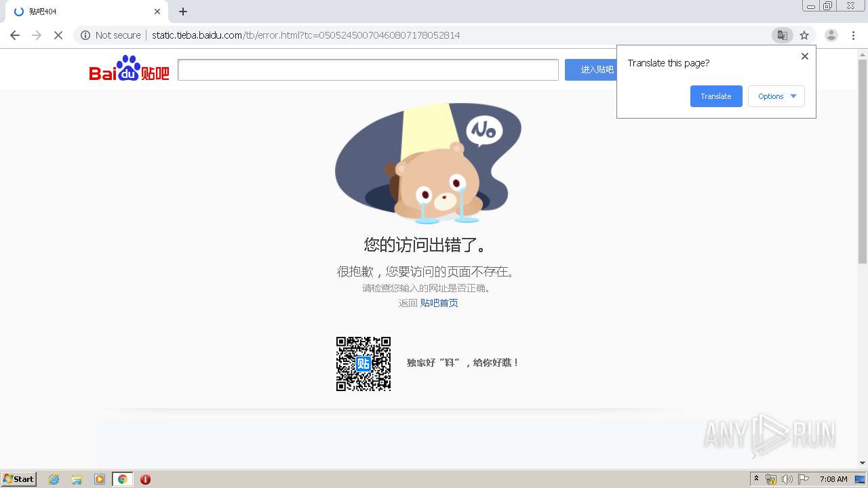Click the browser back arrow
The image size is (868, 488).
point(15,35)
